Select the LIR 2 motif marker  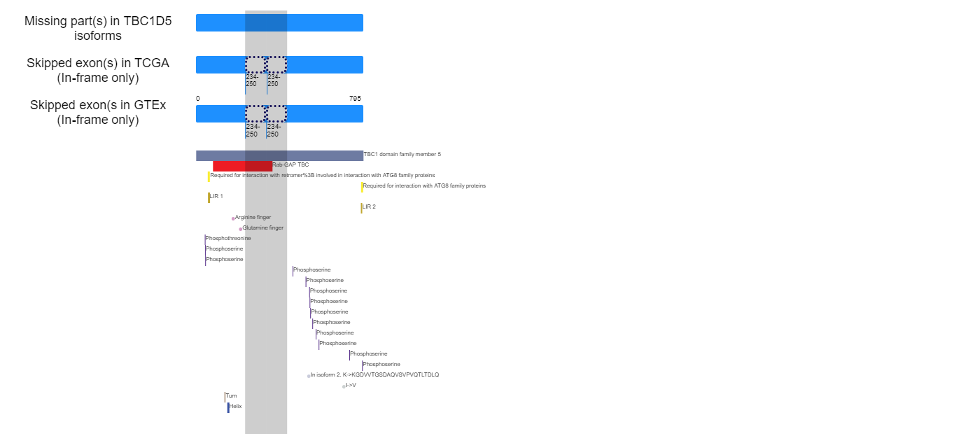click(361, 208)
